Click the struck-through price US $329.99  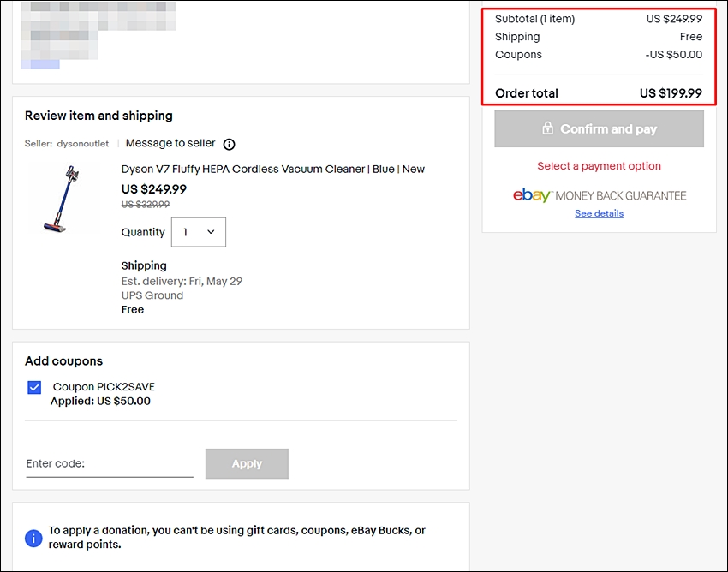coord(146,205)
